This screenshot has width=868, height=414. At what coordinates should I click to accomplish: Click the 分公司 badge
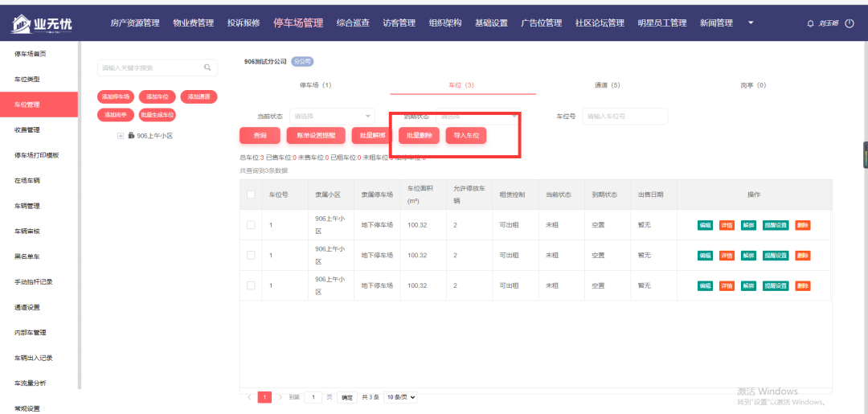(x=302, y=61)
